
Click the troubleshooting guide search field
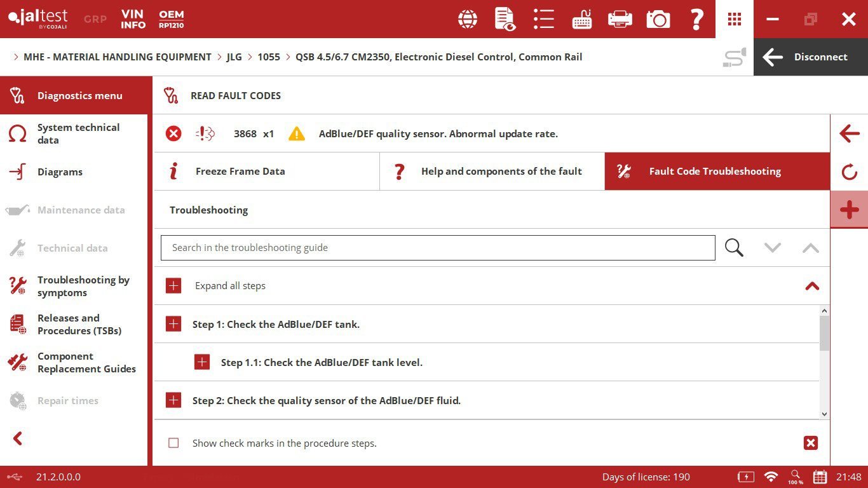(438, 248)
